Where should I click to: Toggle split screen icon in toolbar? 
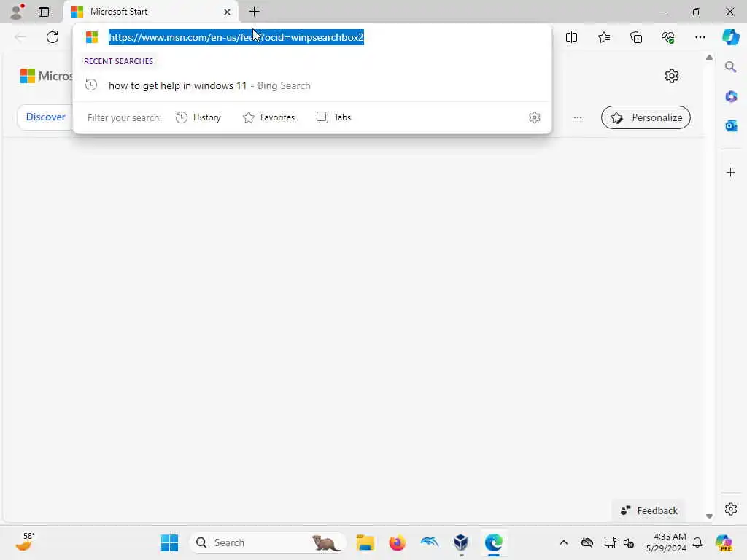571,37
